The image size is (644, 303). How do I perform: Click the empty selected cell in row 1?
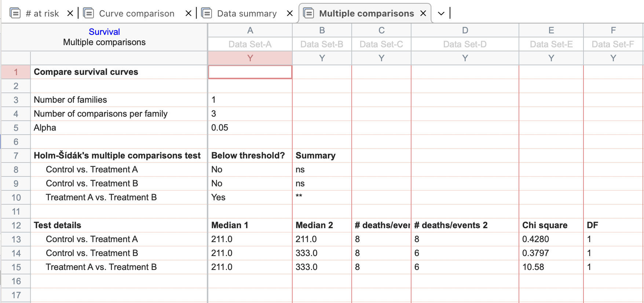tap(250, 72)
